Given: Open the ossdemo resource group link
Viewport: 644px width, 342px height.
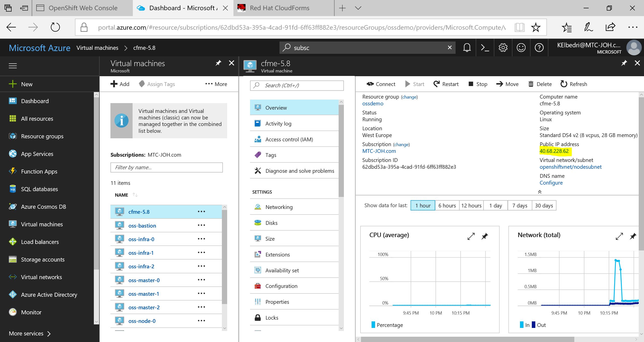Looking at the screenshot, I should 373,104.
